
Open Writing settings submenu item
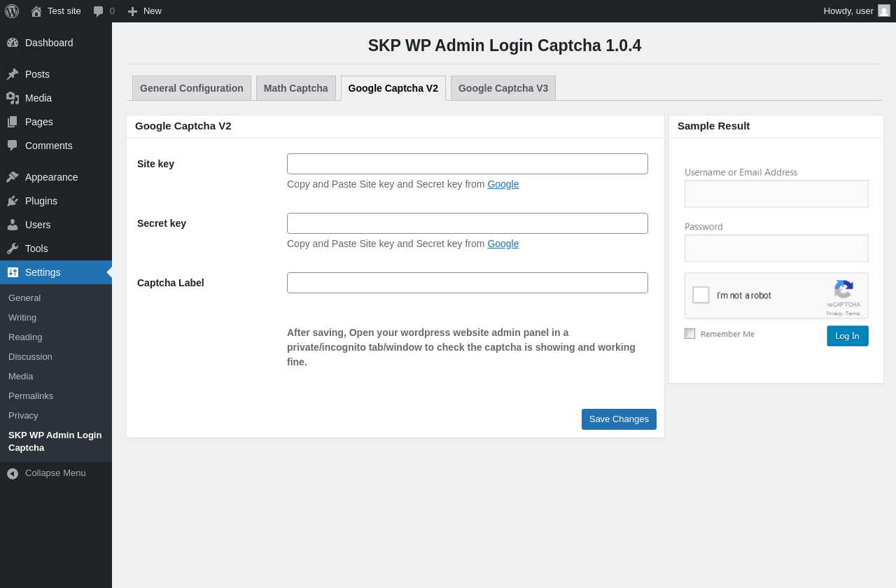coord(22,318)
